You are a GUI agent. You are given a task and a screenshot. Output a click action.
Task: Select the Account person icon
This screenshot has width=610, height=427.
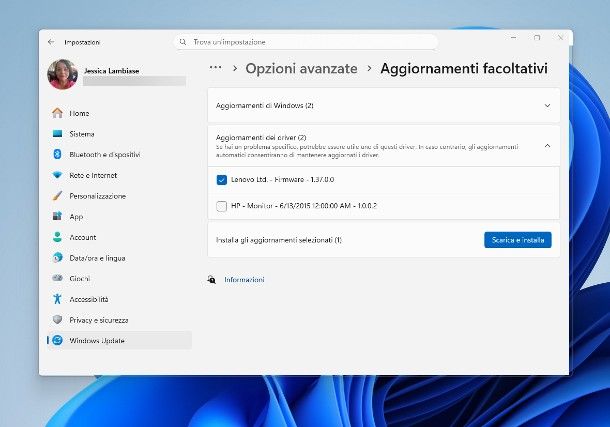click(x=58, y=237)
